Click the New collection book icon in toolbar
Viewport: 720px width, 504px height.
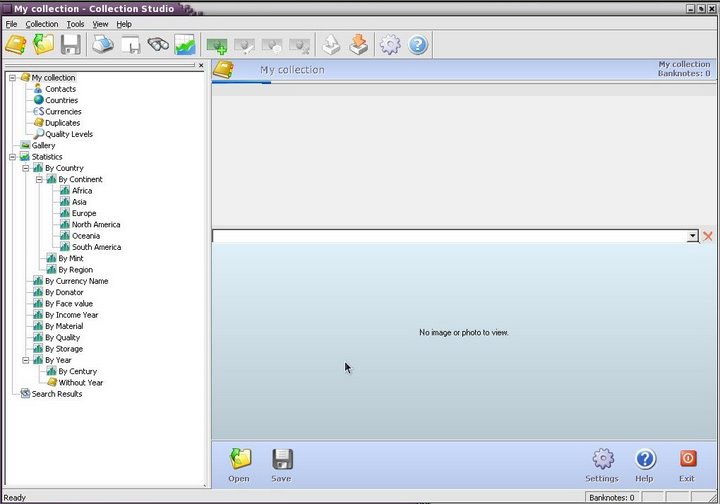[16, 45]
